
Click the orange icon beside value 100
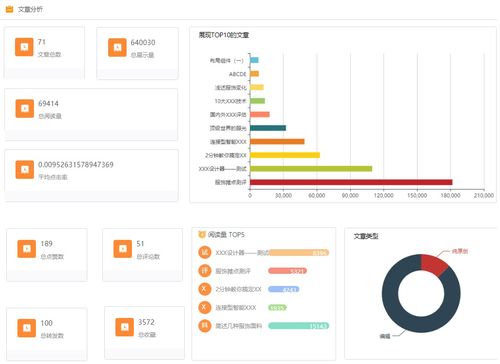point(27,328)
